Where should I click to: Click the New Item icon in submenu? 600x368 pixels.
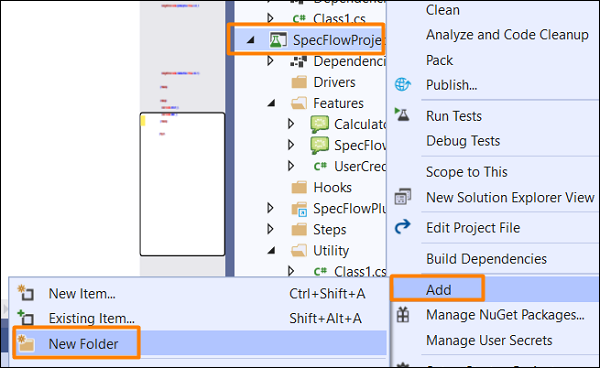coord(26,293)
